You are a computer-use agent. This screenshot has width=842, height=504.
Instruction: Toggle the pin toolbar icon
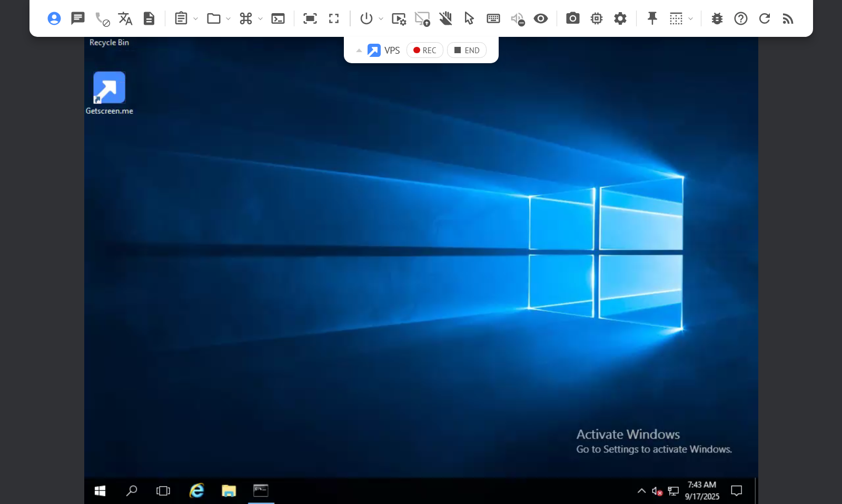tap(652, 18)
